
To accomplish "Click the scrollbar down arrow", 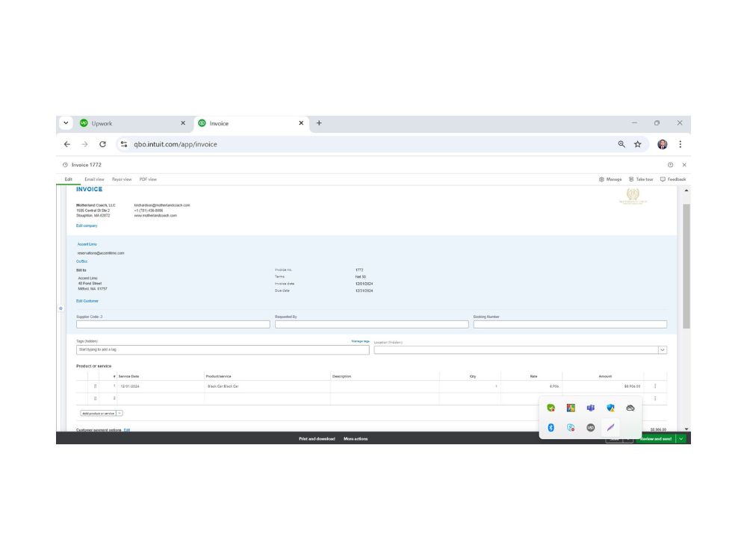I will 686,429.
